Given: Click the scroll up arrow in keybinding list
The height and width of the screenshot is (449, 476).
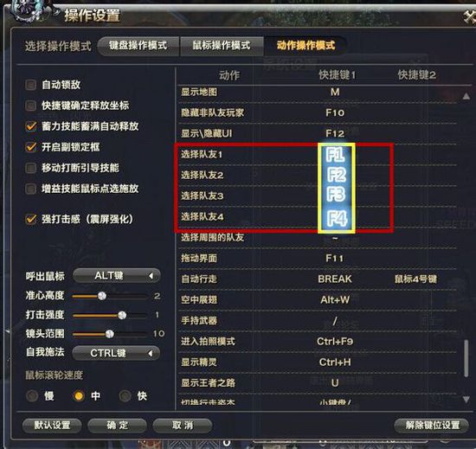Looking at the screenshot, I should coord(466,97).
